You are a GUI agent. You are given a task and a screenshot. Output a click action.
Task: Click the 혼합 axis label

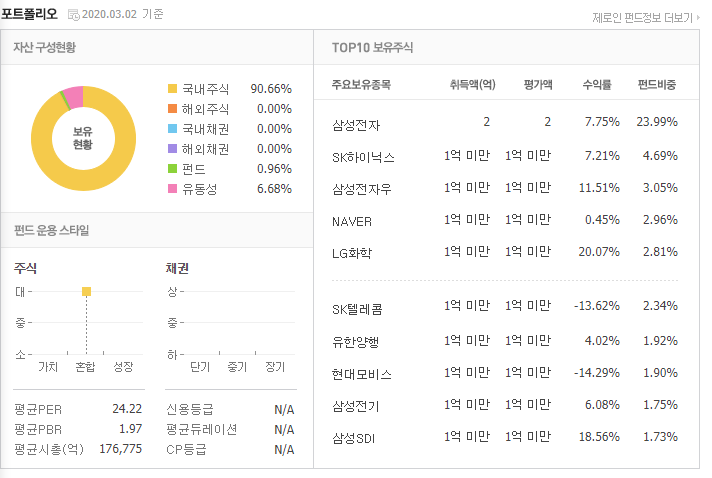click(x=85, y=367)
